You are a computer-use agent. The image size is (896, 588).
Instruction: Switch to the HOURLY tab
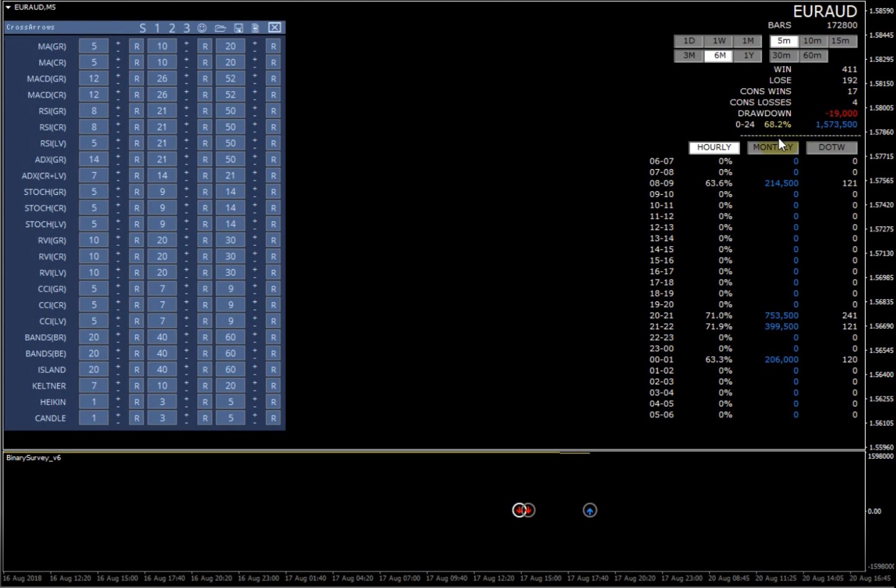714,147
